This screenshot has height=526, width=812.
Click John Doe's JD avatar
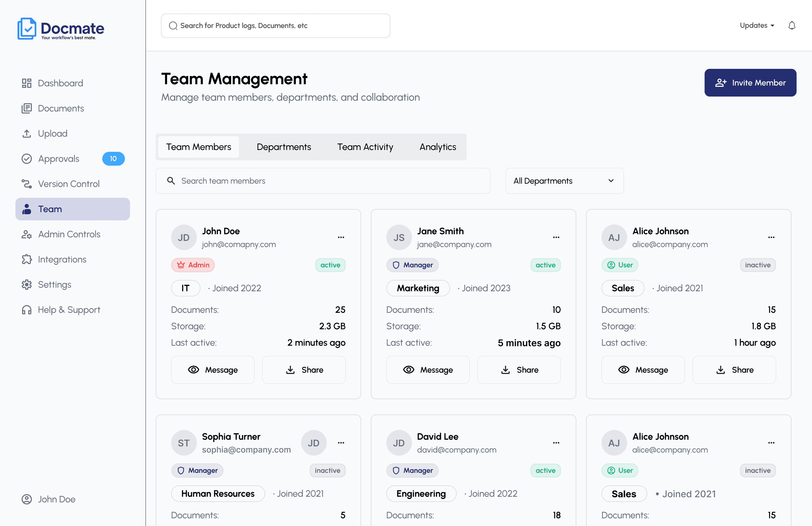183,237
